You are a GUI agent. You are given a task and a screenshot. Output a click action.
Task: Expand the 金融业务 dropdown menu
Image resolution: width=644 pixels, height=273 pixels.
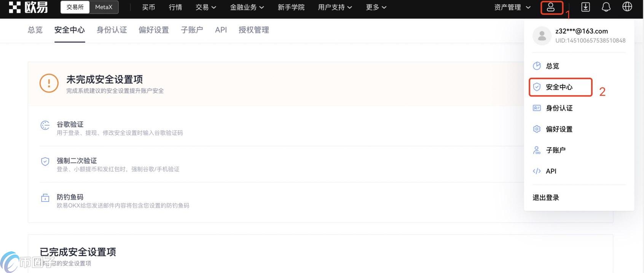point(247,7)
